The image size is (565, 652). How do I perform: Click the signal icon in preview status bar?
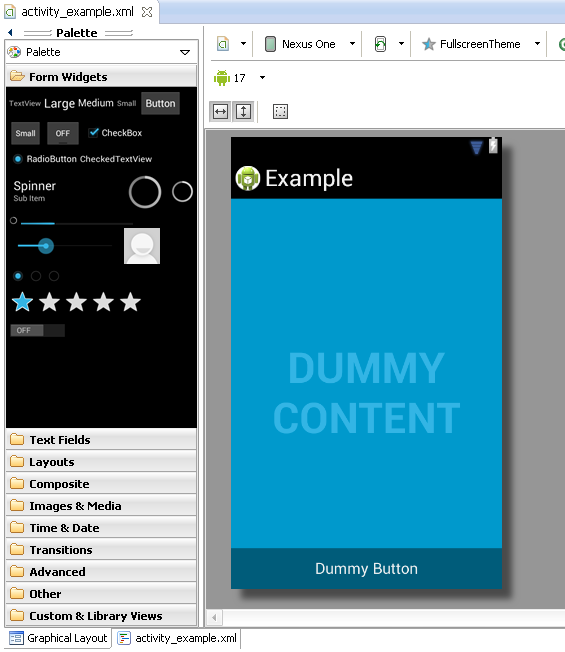pyautogui.click(x=476, y=147)
